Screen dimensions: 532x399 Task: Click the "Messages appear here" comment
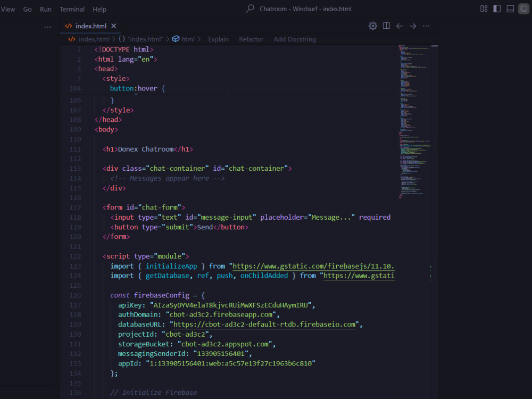[167, 178]
